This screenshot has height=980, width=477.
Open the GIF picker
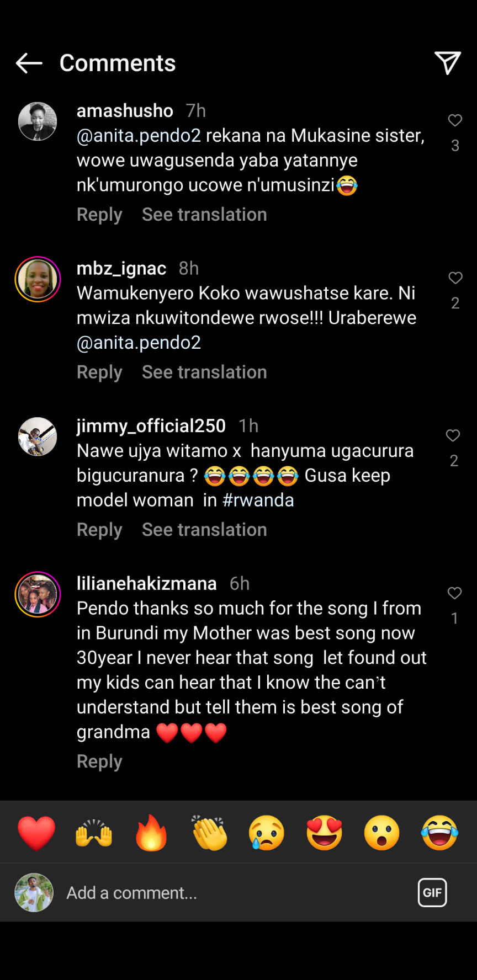pyautogui.click(x=432, y=892)
